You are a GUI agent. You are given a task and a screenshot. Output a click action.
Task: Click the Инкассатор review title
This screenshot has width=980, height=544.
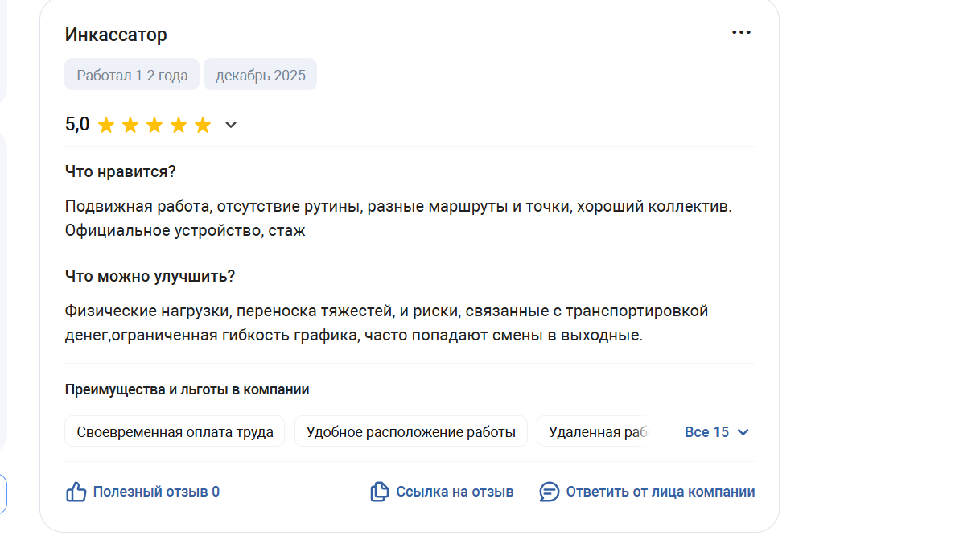click(x=116, y=35)
